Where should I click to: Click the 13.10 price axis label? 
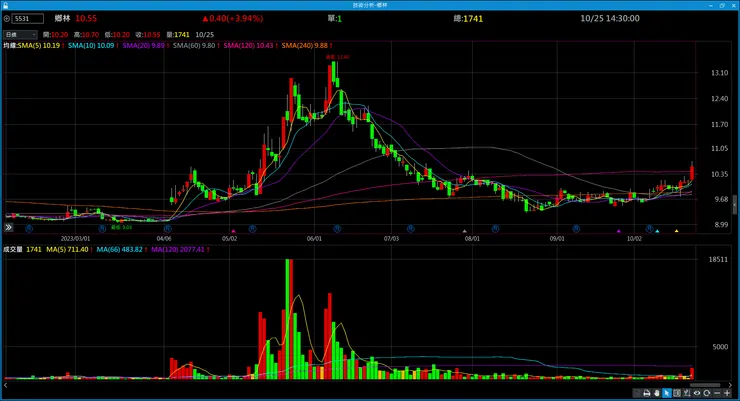[719, 73]
